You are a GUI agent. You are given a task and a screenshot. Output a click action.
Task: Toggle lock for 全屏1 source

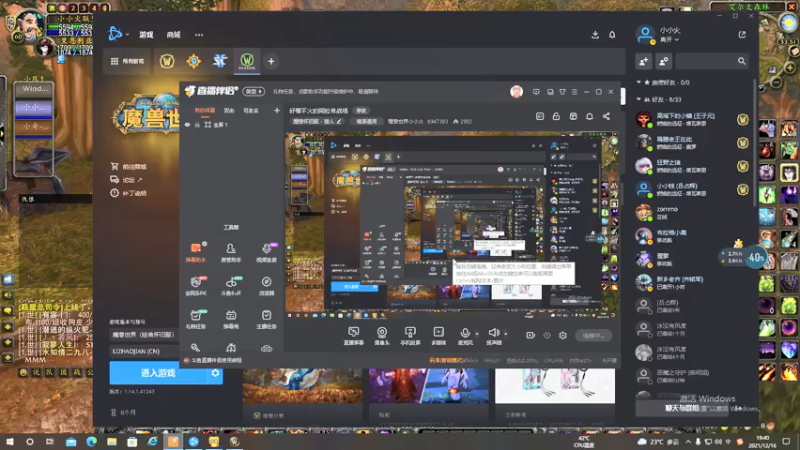pos(197,124)
